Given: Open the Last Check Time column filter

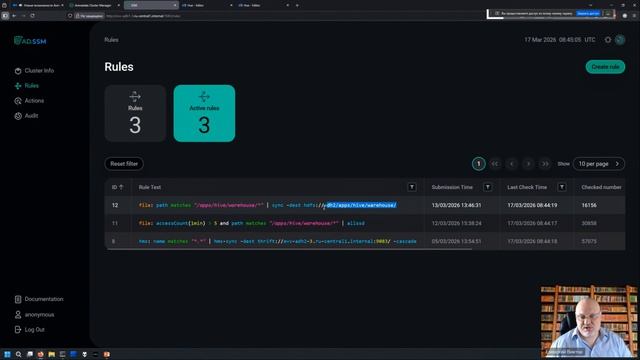Looking at the screenshot, I should click(562, 187).
